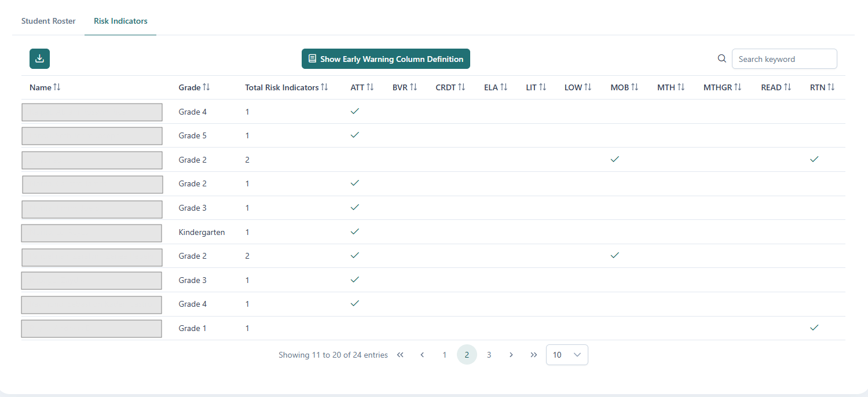Sort by Grade column arrows icon

point(206,87)
